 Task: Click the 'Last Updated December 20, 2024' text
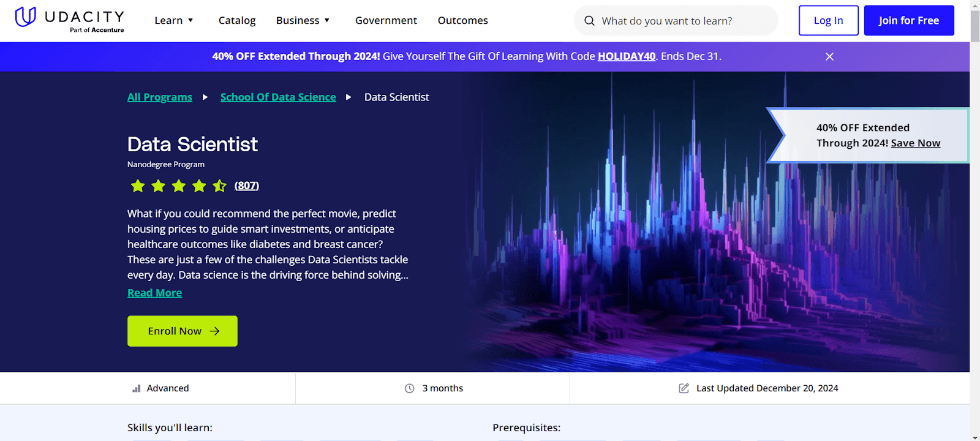point(767,388)
